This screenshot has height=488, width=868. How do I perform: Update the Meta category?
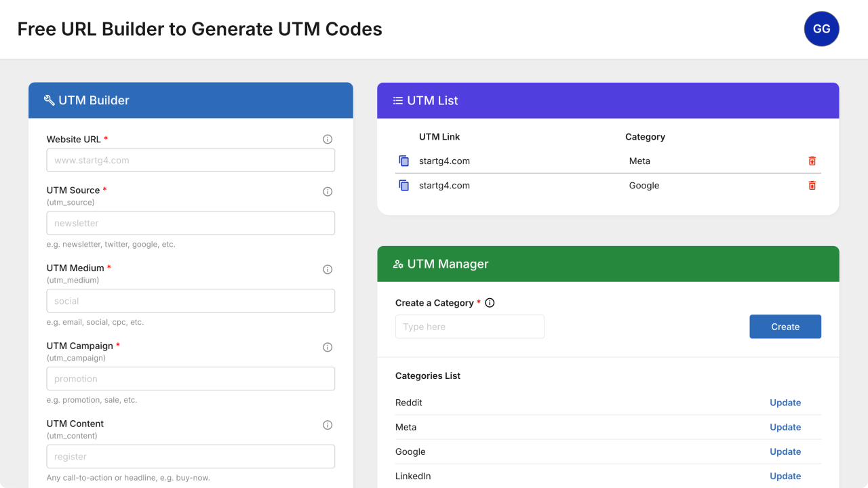click(x=785, y=427)
